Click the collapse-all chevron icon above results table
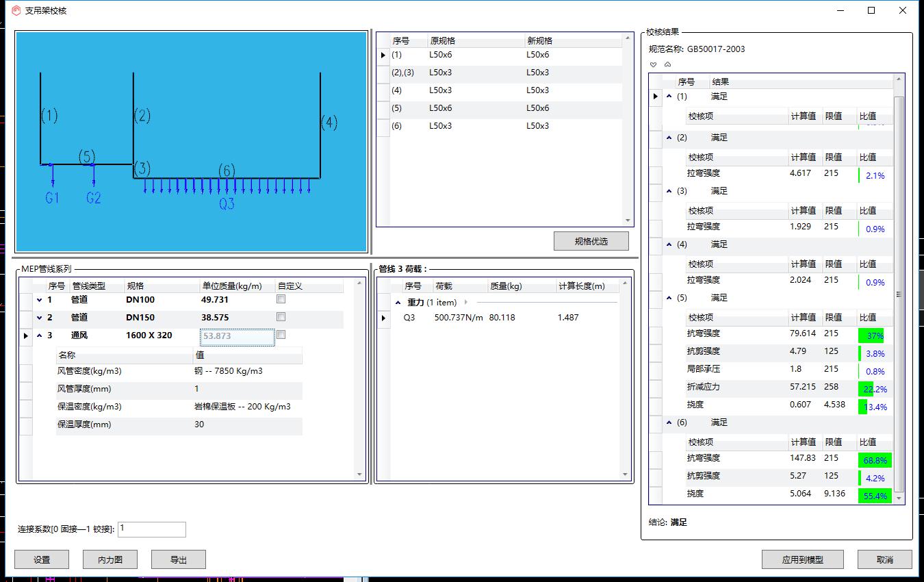Image resolution: width=924 pixels, height=582 pixels. pyautogui.click(x=668, y=64)
